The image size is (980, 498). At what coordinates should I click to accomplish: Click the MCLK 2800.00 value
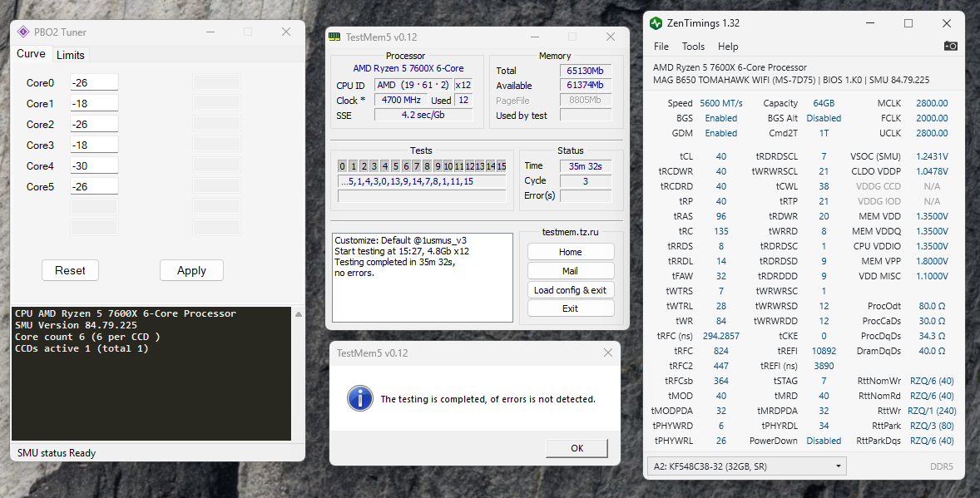click(x=932, y=103)
